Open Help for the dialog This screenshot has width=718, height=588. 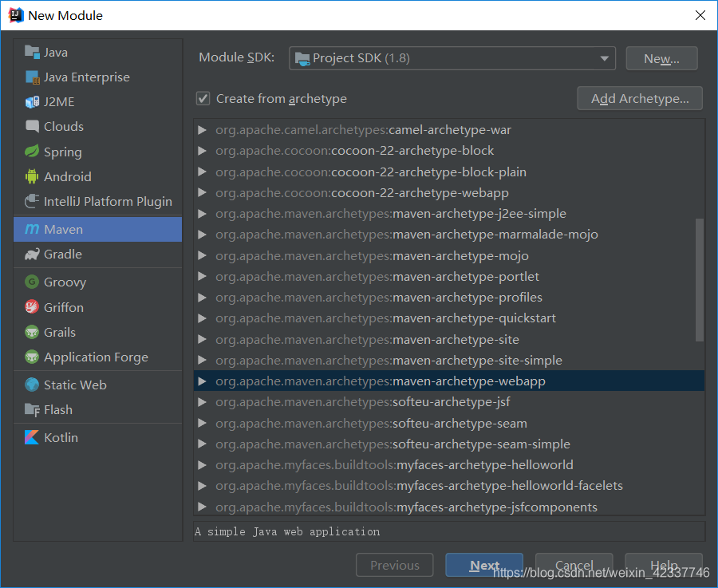(x=664, y=565)
